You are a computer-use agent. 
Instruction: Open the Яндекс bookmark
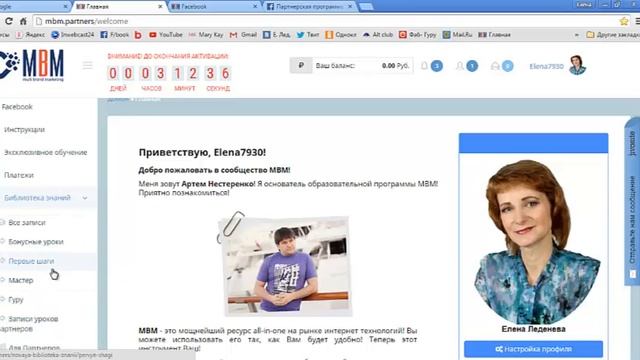pyautogui.click(x=31, y=35)
